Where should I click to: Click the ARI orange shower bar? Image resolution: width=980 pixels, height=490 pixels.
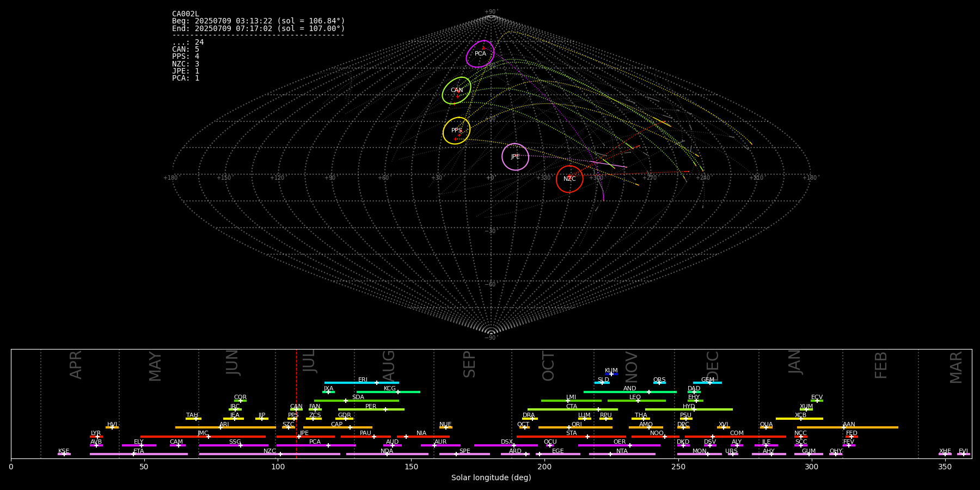[x=225, y=427]
